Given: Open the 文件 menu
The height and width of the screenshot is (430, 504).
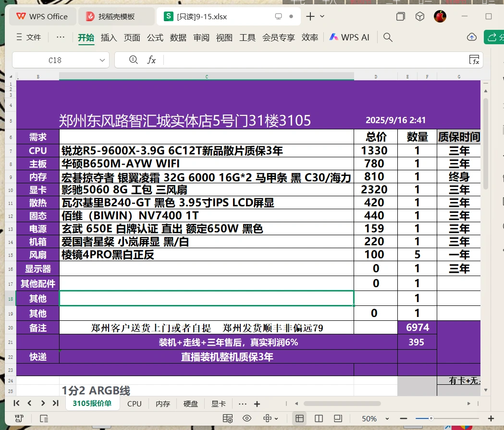Looking at the screenshot, I should pos(29,38).
